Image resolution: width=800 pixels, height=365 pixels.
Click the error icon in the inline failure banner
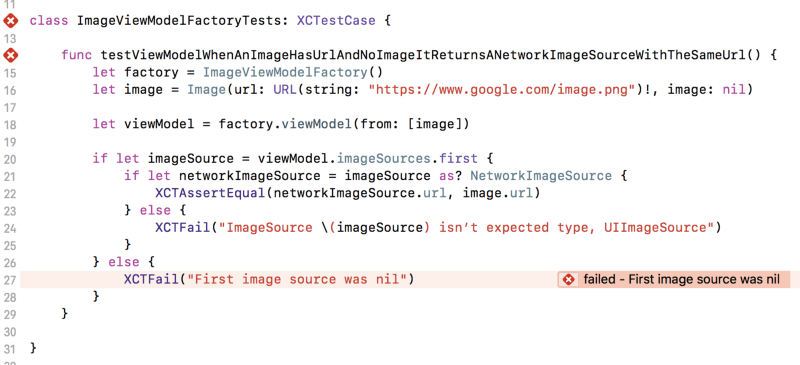[x=569, y=280]
